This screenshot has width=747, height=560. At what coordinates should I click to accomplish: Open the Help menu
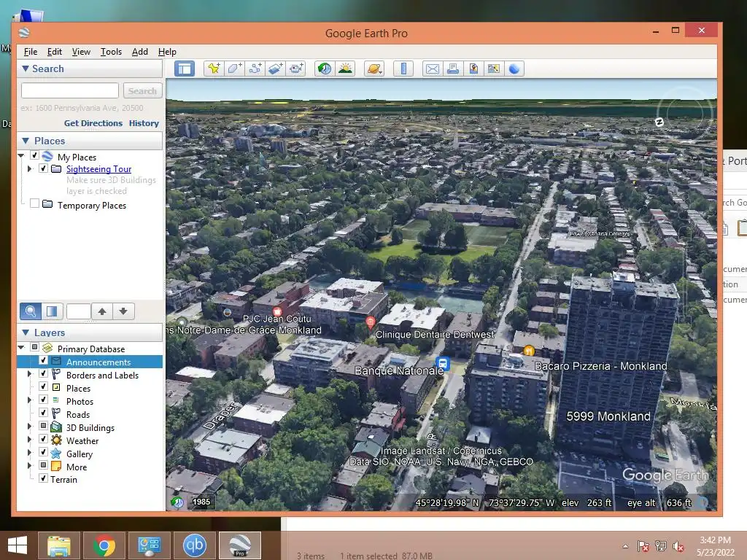[x=167, y=52]
